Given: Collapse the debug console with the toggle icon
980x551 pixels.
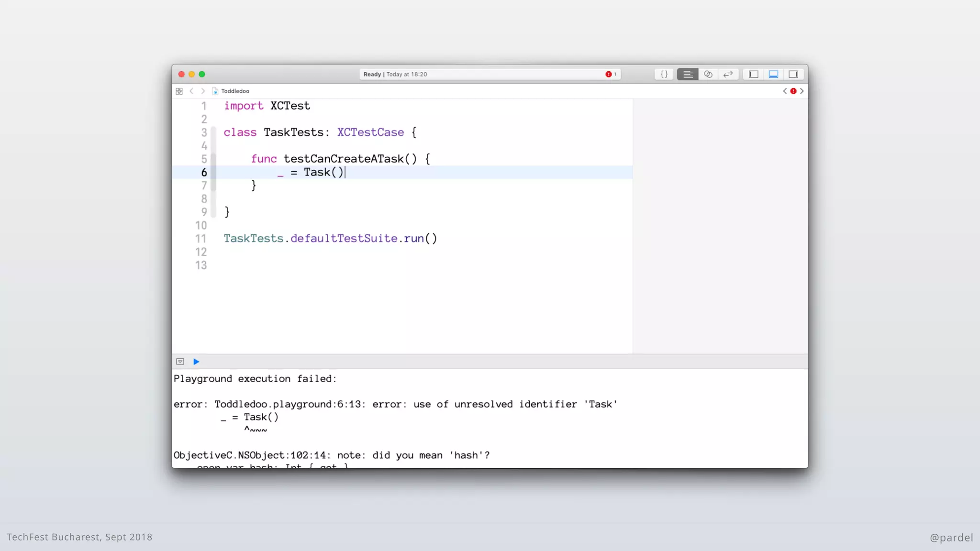Looking at the screenshot, I should [x=180, y=362].
